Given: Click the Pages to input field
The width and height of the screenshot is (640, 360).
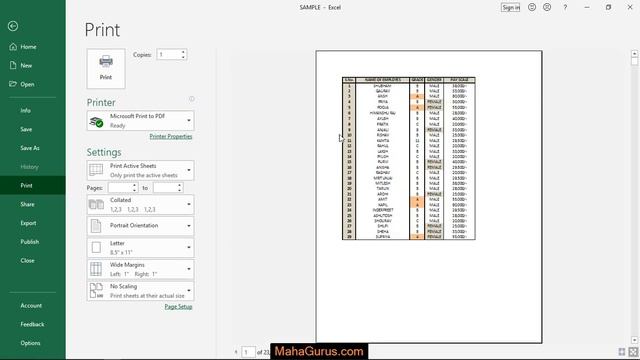Looking at the screenshot, I should tap(165, 188).
